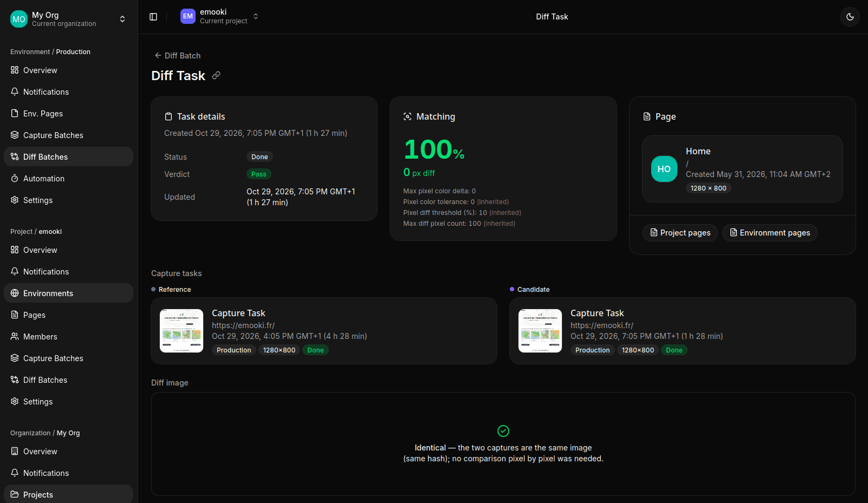868x503 pixels.
Task: Click Reference task Production badge
Action: (234, 350)
